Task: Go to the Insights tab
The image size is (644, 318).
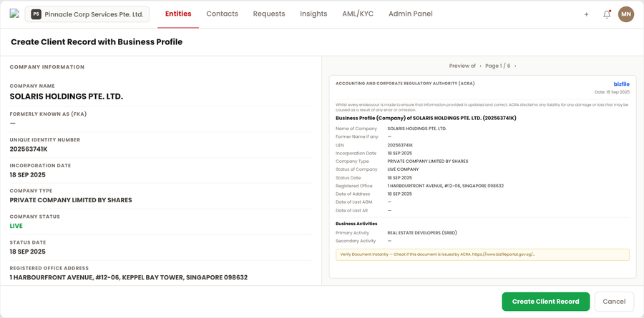Action: coord(313,14)
